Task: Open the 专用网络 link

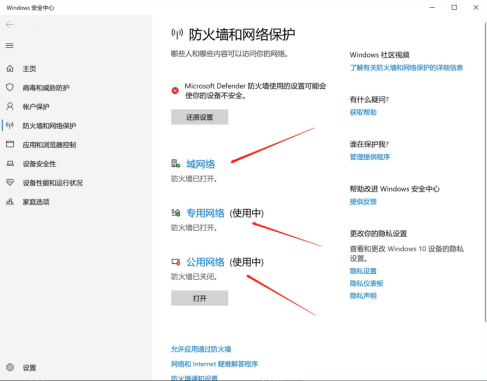Action: [x=205, y=213]
